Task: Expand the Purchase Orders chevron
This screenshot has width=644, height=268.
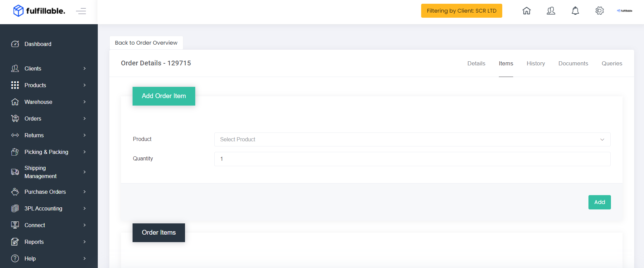Action: click(85, 192)
